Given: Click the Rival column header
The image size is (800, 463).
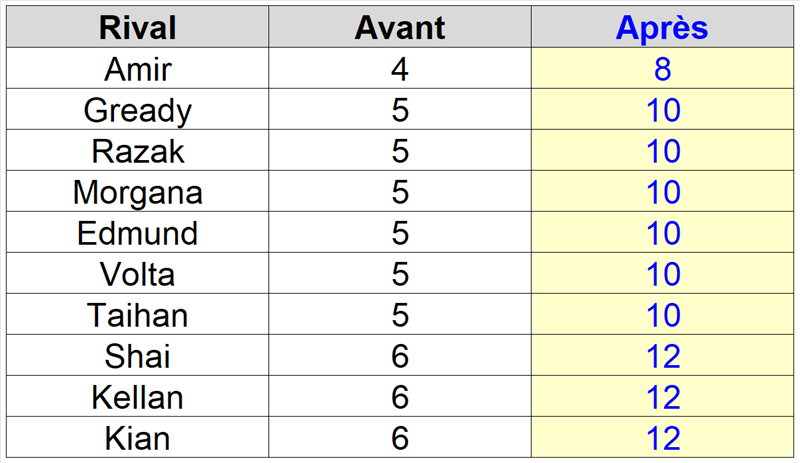Looking at the screenshot, I should point(138,28).
